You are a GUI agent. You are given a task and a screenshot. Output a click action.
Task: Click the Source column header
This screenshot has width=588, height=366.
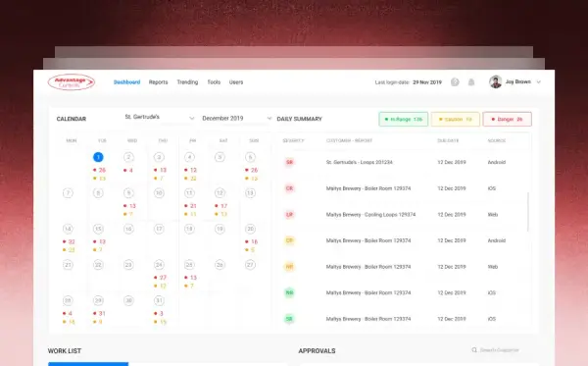pos(497,140)
